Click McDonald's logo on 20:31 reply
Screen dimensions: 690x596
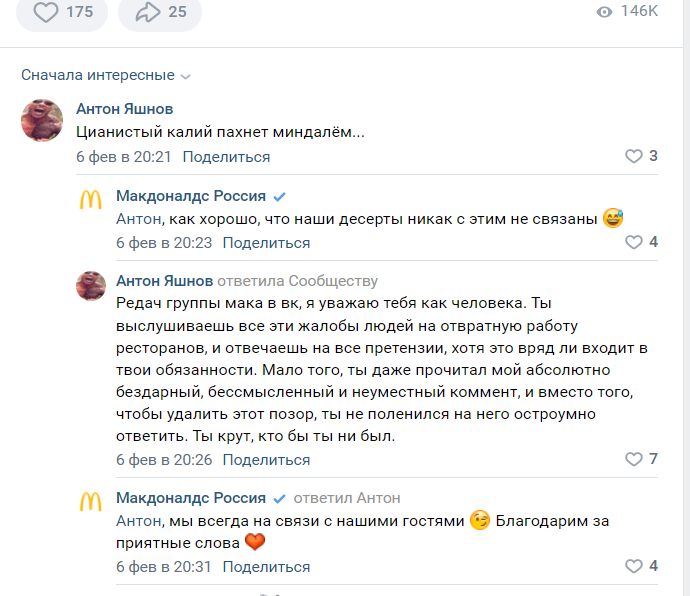click(91, 503)
